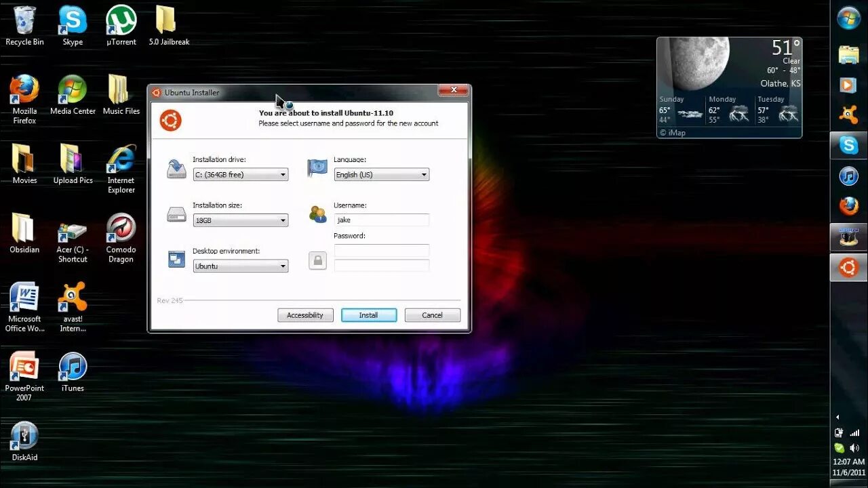Open the Recycle Bin desktop icon

(24, 26)
